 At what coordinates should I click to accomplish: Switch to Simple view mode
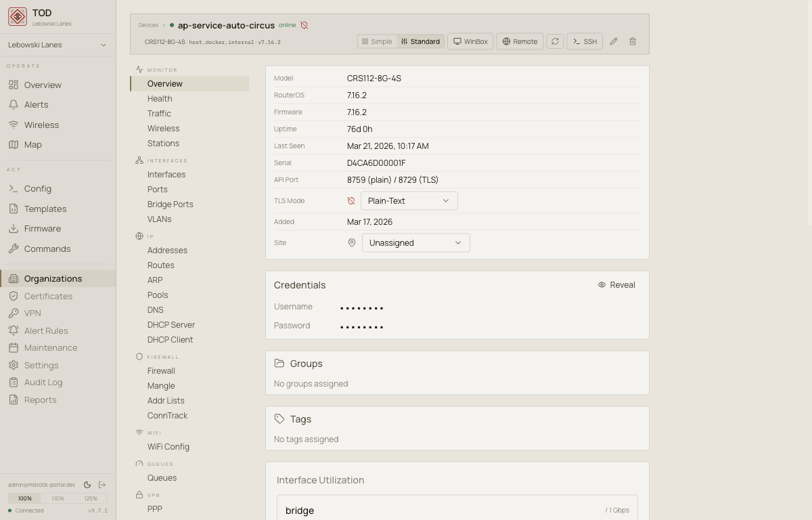click(377, 41)
